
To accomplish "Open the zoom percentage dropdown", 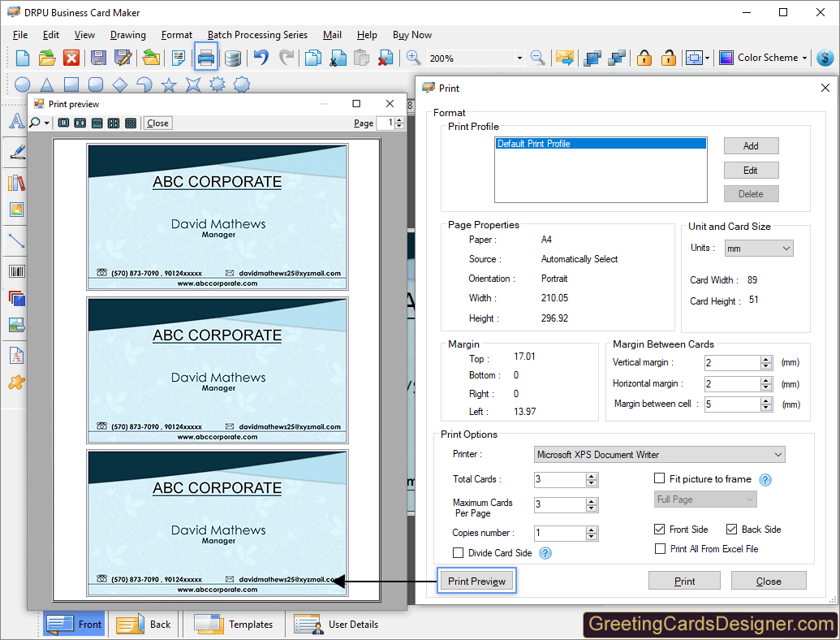I will pos(519,58).
